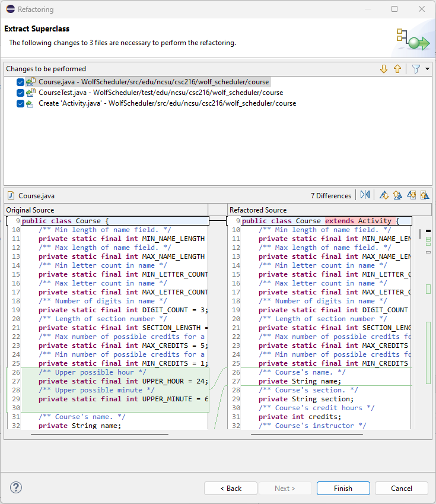Click the 'Upper possible minute' comment line
The image size is (436, 504).
96,390
